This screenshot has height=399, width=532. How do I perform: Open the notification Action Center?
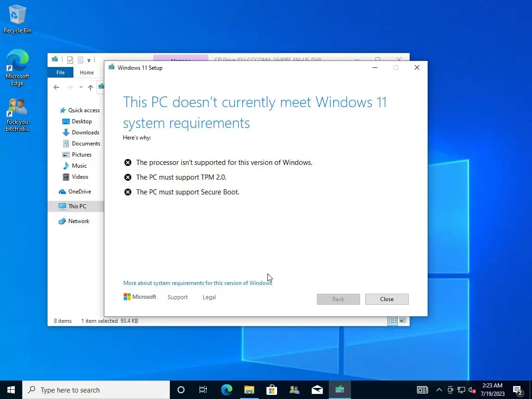518,390
